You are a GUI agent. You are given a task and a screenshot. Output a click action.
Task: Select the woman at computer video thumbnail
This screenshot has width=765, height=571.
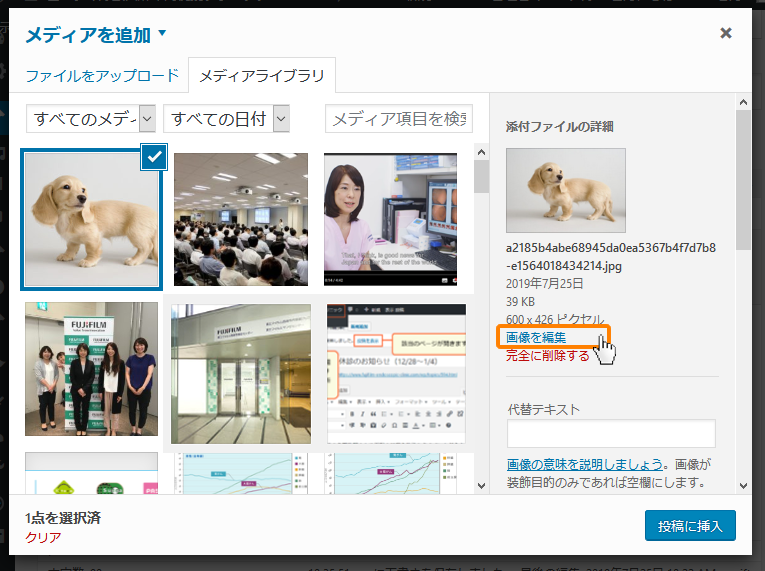[390, 219]
